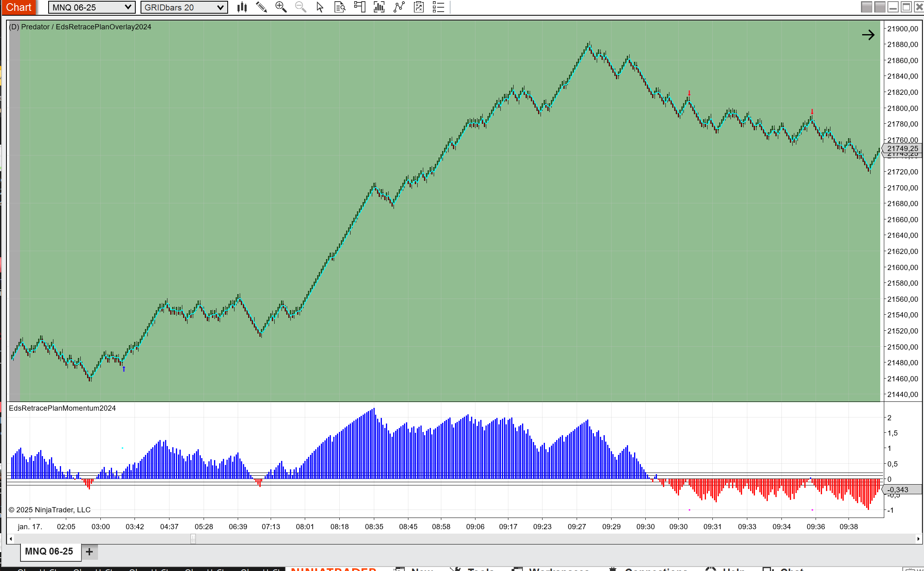924x571 pixels.
Task: Open the indicators bar-chart icon
Action: [379, 7]
